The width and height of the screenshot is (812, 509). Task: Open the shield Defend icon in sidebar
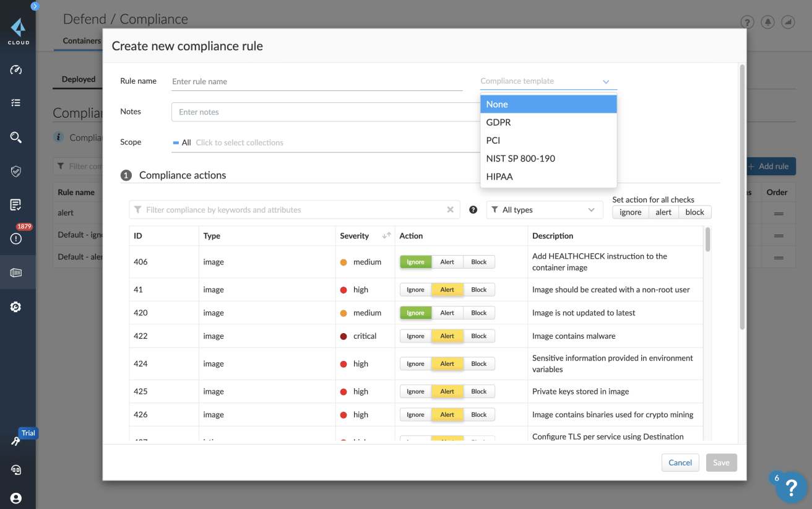click(x=16, y=172)
